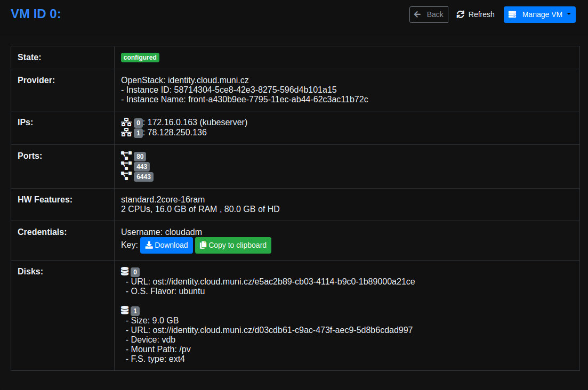
Task: Click the HW Features: row label
Action: click(45, 200)
